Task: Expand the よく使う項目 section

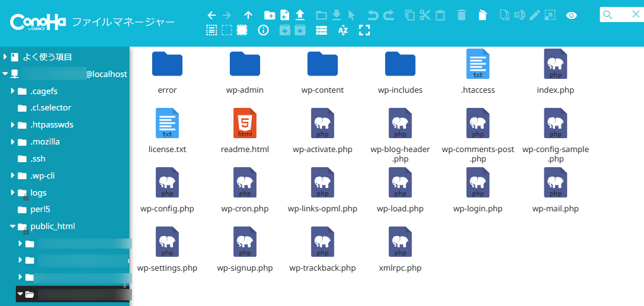Action: pyautogui.click(x=5, y=57)
